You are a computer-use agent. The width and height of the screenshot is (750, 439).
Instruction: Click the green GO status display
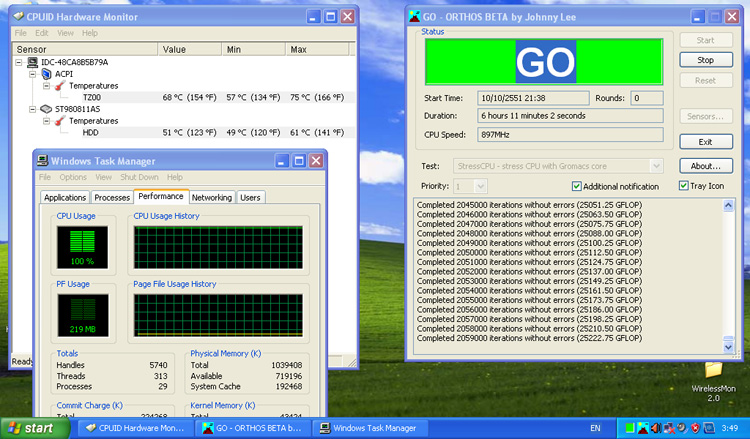tap(544, 62)
